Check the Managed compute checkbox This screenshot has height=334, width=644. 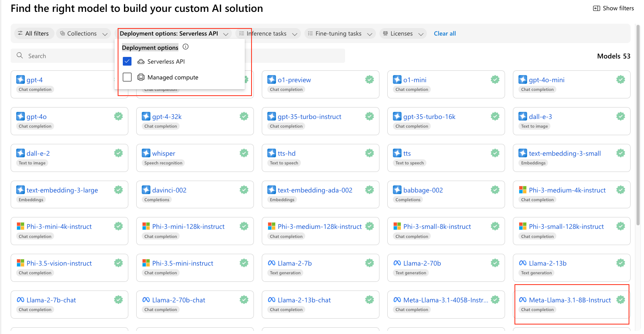tap(127, 77)
